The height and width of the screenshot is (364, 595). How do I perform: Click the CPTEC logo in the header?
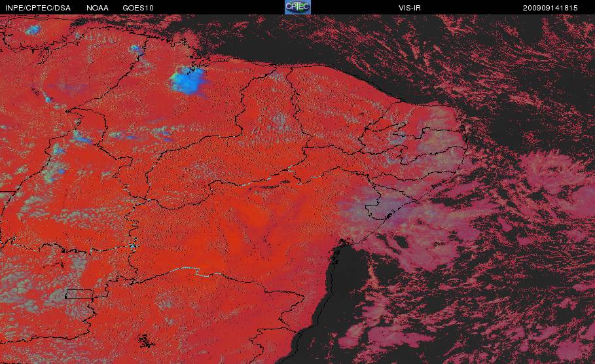[297, 7]
